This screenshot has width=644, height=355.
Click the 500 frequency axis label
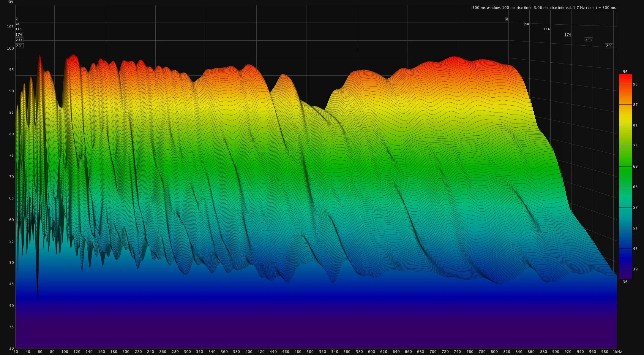click(x=310, y=352)
